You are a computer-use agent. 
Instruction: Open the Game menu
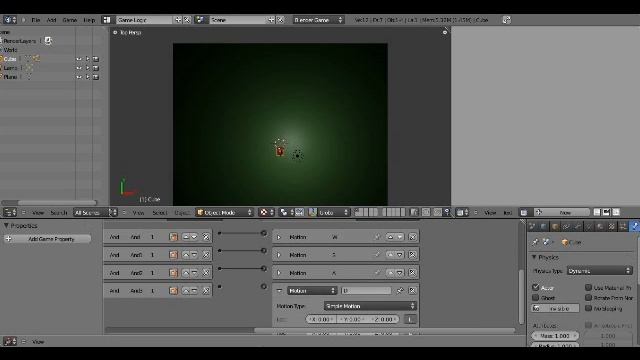tap(69, 20)
